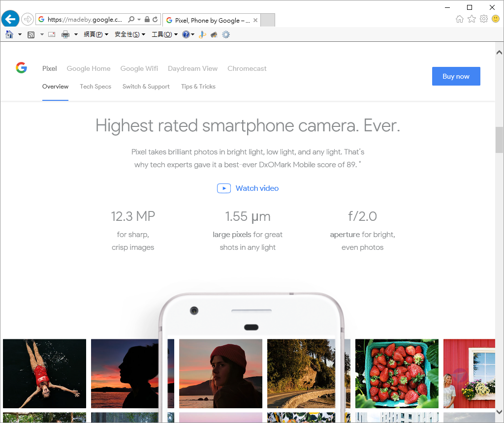
Task: Open the address bar search dropdown arrow
Action: pos(139,19)
